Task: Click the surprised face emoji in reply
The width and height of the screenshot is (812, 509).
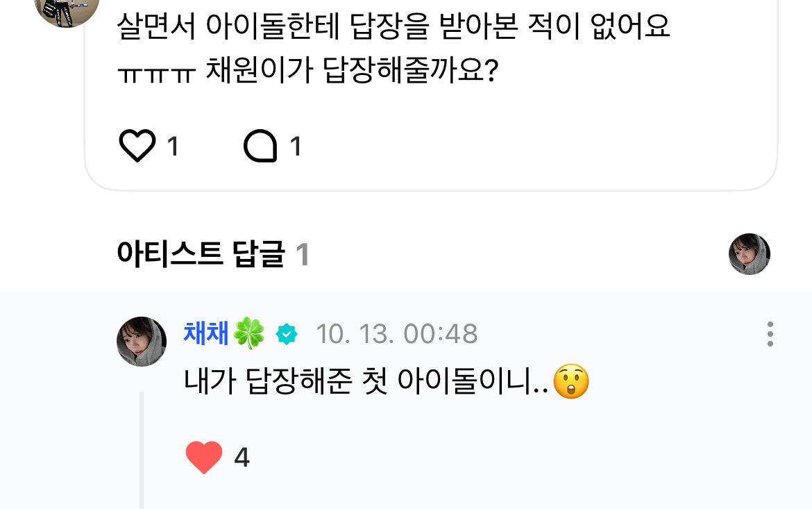Action: pos(570,382)
